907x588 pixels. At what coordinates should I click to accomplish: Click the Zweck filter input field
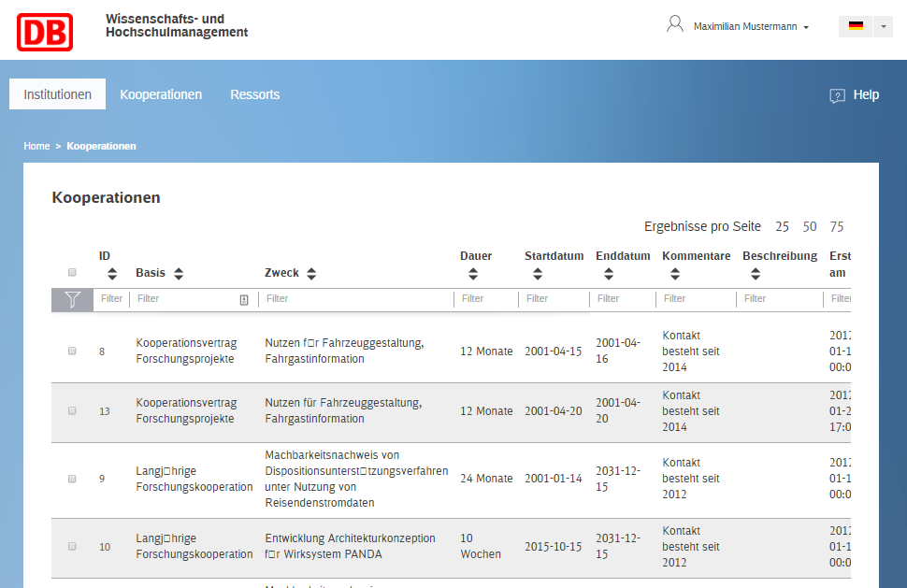point(355,299)
